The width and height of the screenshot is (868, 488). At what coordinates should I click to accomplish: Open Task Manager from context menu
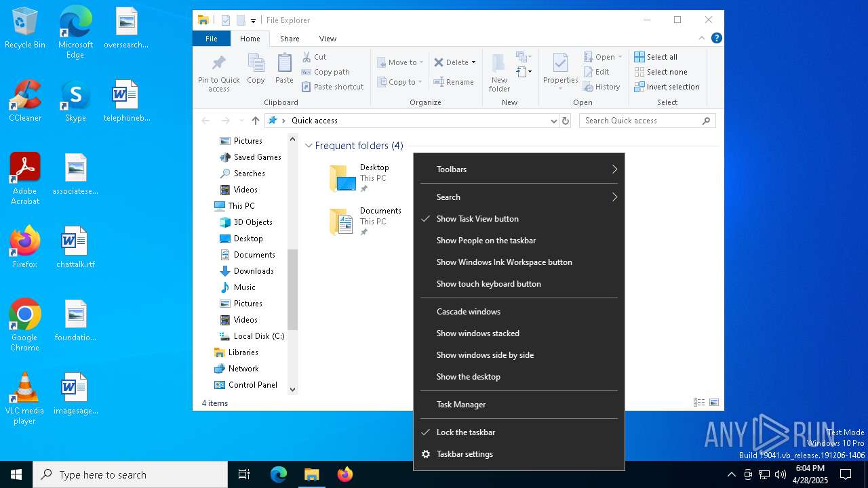pyautogui.click(x=519, y=405)
